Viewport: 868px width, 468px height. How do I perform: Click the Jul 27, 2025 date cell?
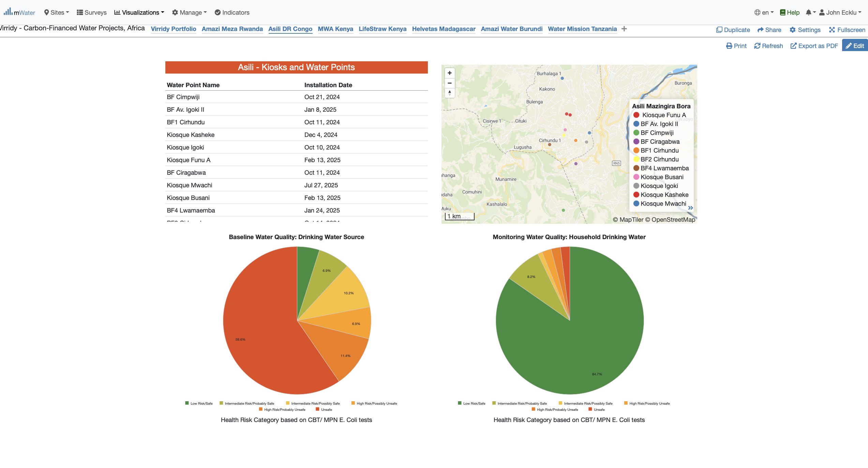(321, 185)
